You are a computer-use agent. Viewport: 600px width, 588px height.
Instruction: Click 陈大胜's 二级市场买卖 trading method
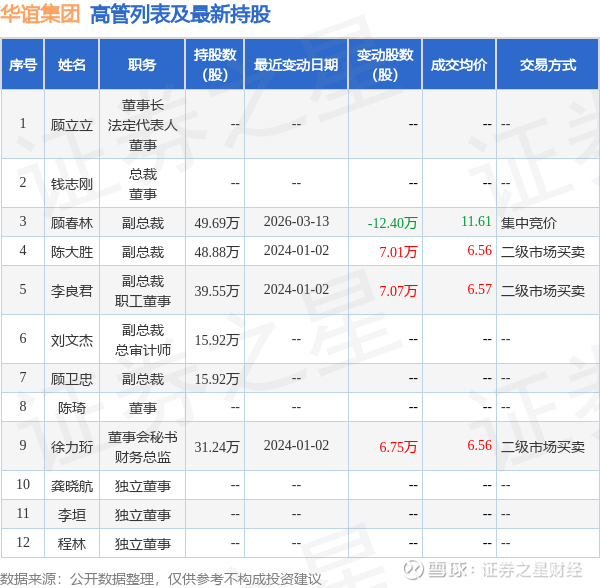543,252
